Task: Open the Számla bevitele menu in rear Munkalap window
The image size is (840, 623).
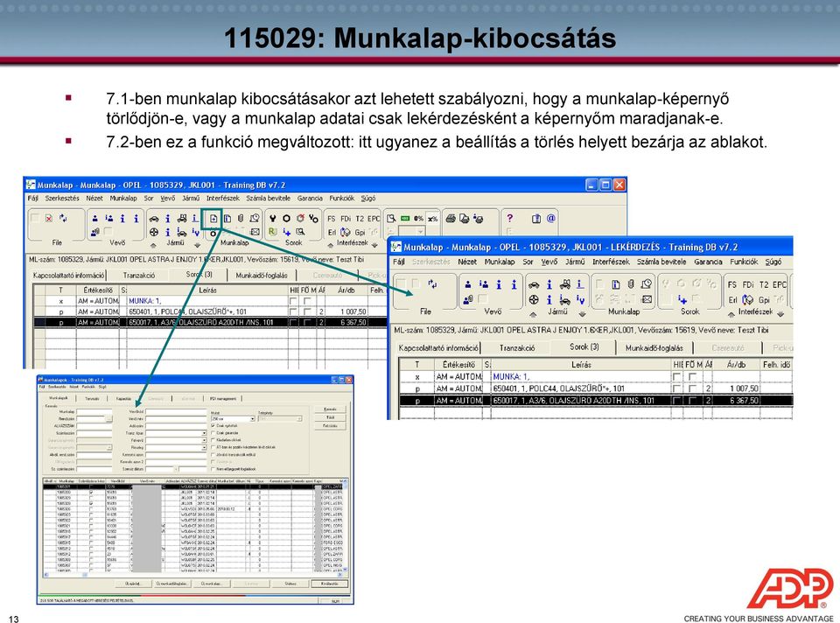Action: point(268,199)
